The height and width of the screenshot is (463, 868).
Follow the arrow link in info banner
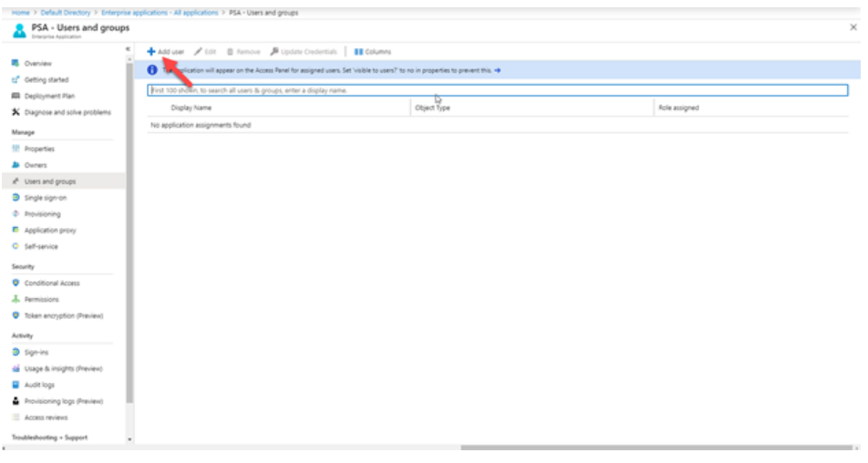coord(498,70)
